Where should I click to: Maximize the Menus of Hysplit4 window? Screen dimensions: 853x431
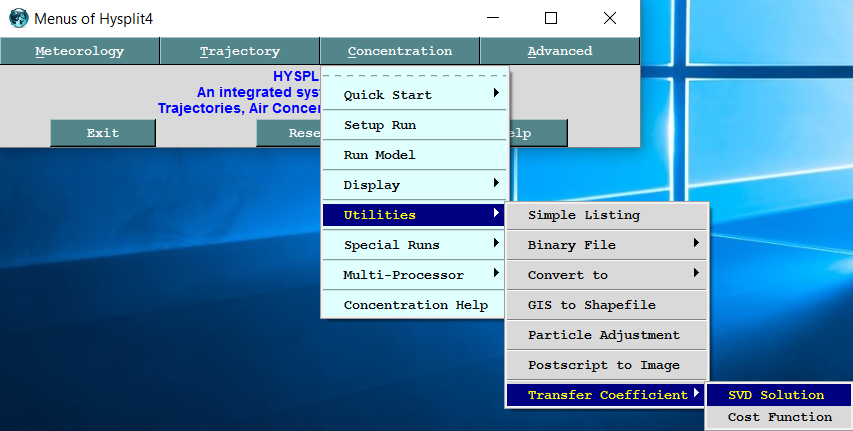551,18
